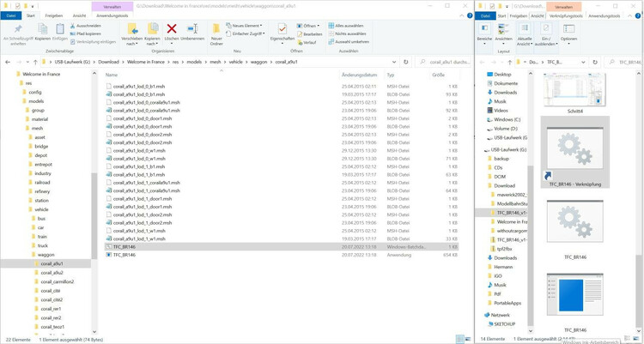Expand the address bar history dropdown, left window
Viewport: 644px width, 344px height.
click(394, 62)
